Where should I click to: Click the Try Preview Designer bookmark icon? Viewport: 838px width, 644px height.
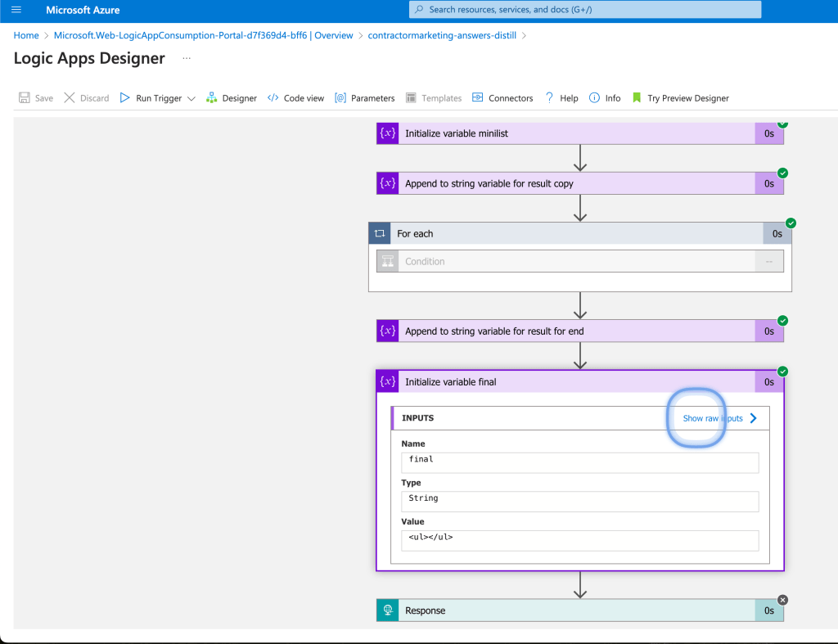[637, 98]
